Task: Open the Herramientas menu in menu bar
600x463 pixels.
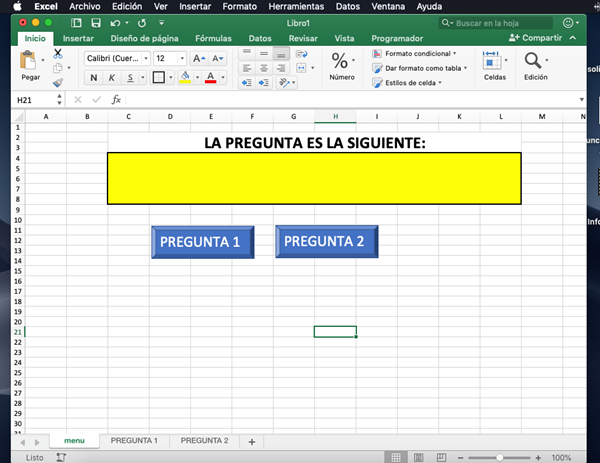Action: click(296, 7)
